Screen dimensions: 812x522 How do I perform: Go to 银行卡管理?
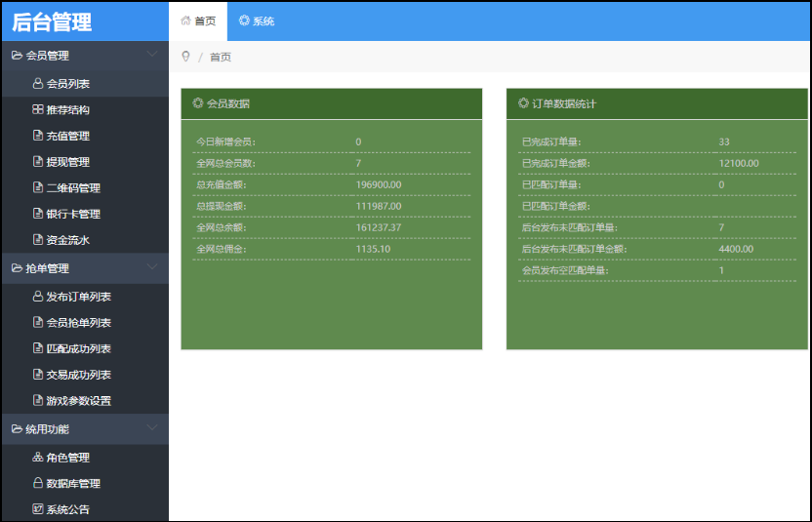(73, 214)
